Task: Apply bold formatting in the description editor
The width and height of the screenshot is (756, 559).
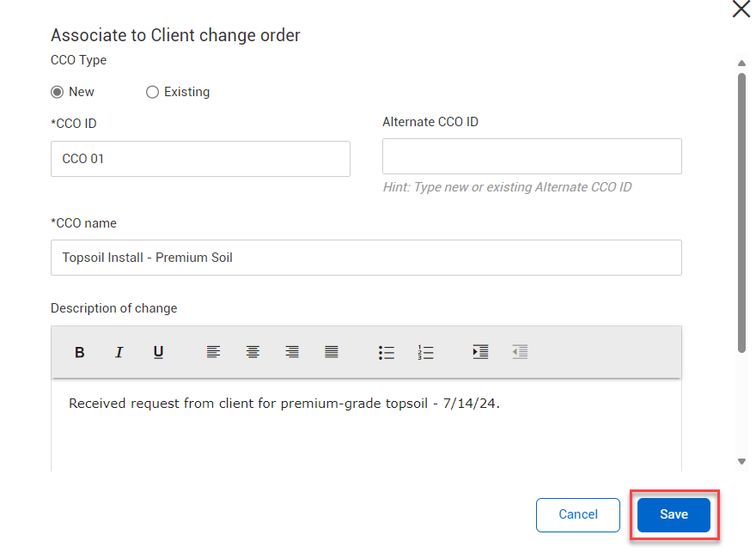Action: coord(79,352)
